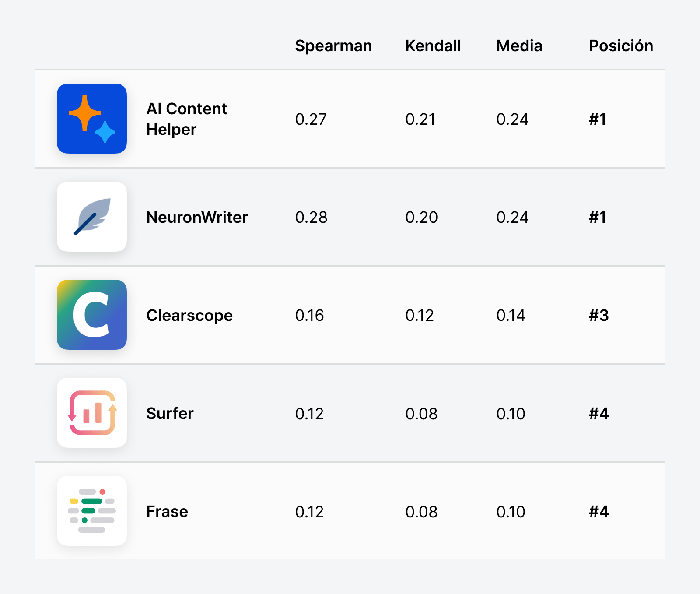Click the Surfer chart logo icon
700x594 pixels.
pos(92,413)
